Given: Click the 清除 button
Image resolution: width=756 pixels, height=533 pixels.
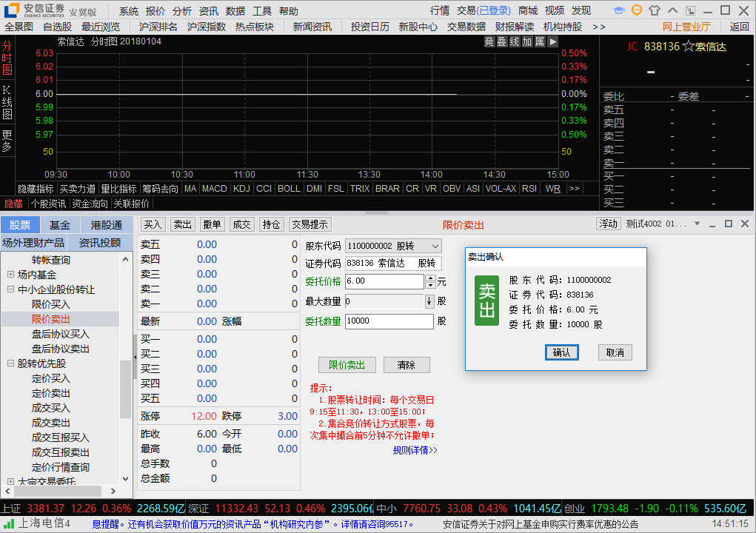Looking at the screenshot, I should [x=406, y=365].
